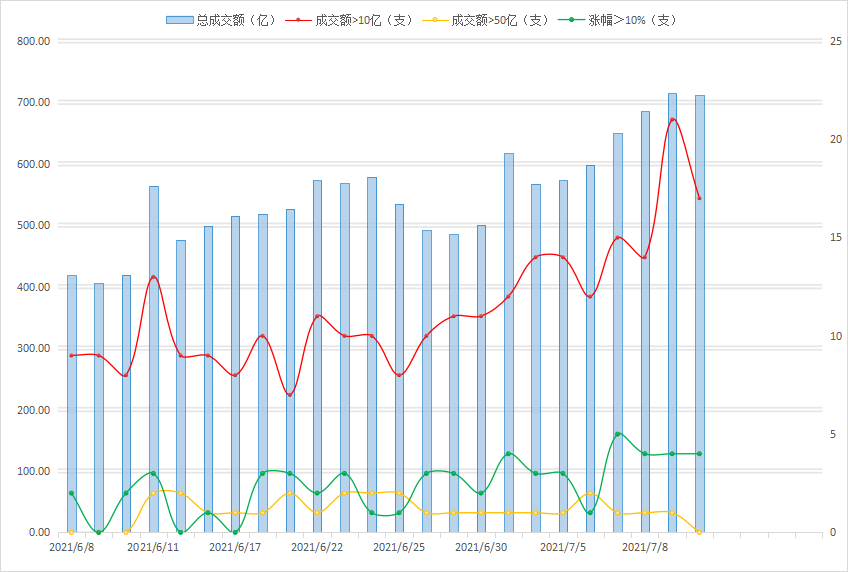Screen dimensions: 848x572
Task: Click the green line legend marker
Action: (x=572, y=21)
